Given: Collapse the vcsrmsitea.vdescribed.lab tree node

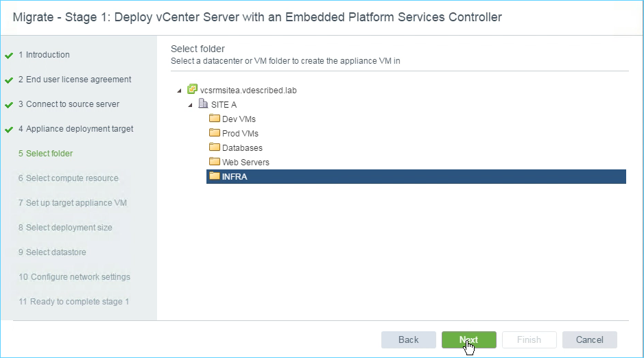Looking at the screenshot, I should point(179,91).
